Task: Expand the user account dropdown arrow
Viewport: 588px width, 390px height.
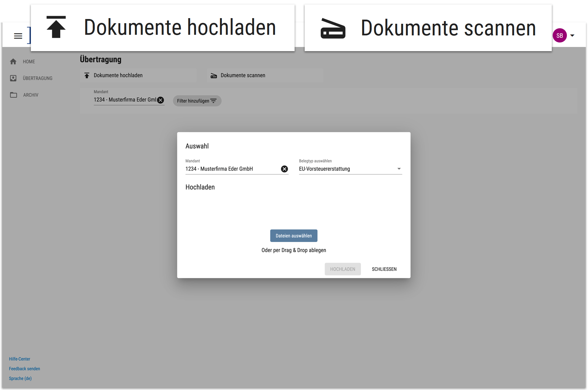Action: tap(572, 36)
